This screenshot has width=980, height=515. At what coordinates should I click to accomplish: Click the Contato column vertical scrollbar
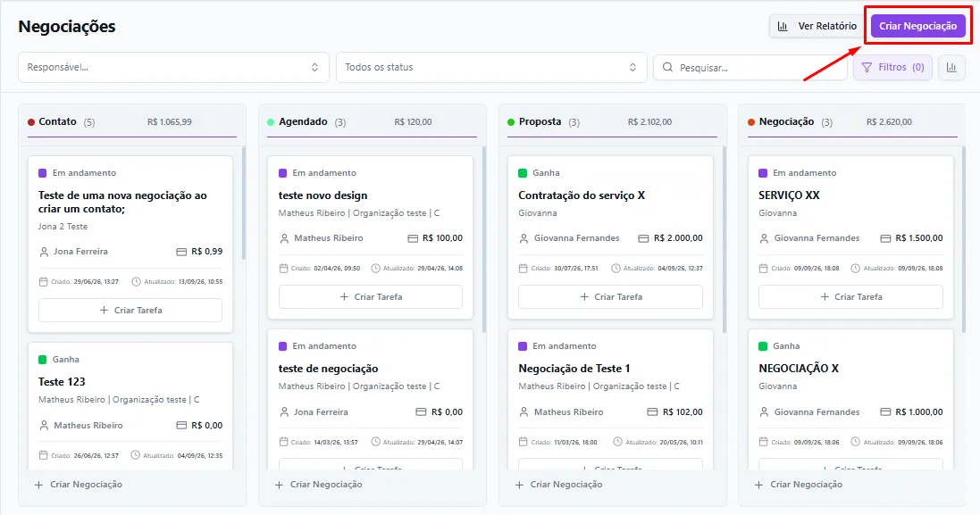coord(243,203)
